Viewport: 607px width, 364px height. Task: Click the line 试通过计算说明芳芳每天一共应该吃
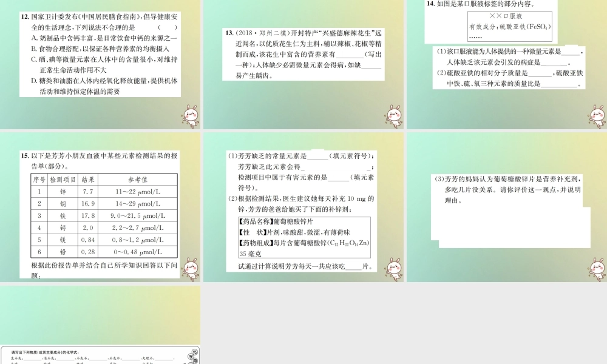point(305,266)
